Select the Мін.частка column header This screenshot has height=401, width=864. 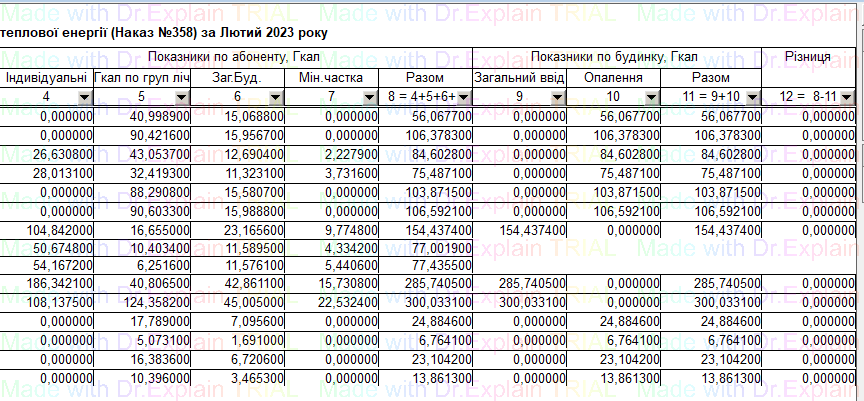click(332, 77)
